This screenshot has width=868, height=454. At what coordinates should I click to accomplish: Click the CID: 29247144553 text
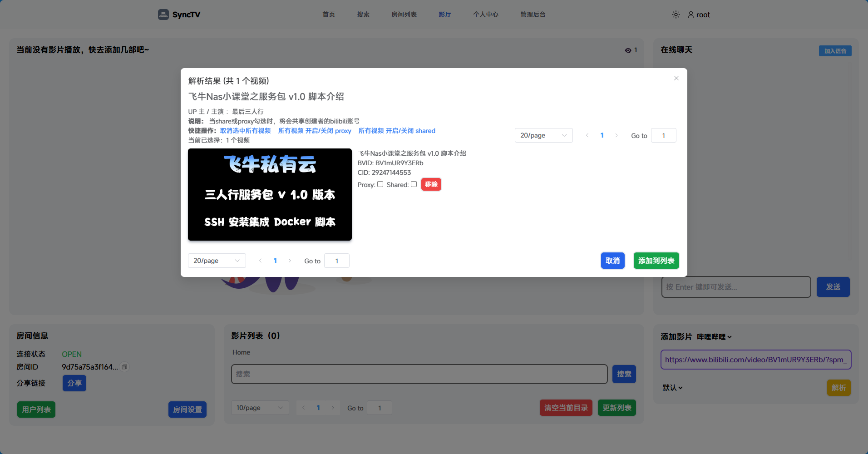(384, 173)
